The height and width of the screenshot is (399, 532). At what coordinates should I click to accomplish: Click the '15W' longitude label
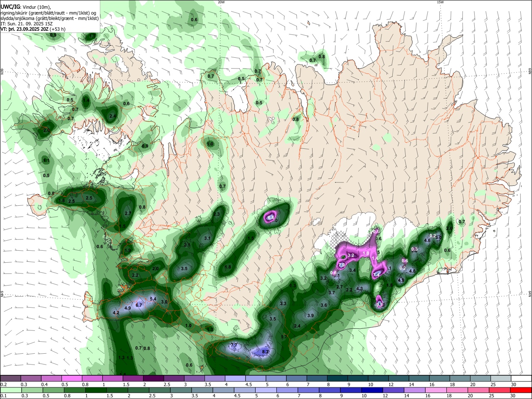coord(440,2)
